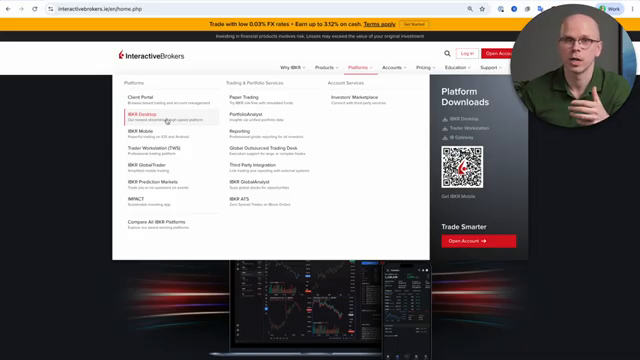
Task: Expand the Support menu
Action: [x=491, y=68]
